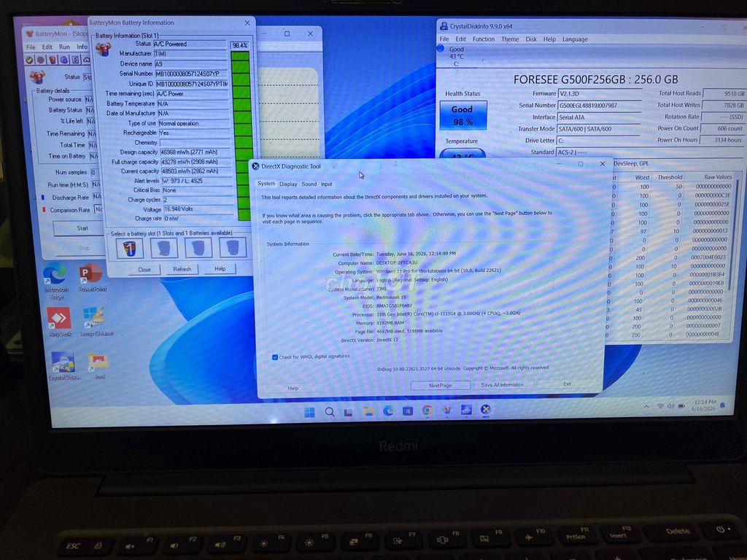747x560 pixels.
Task: Click Close in Battery Information dialog
Action: coord(144,270)
